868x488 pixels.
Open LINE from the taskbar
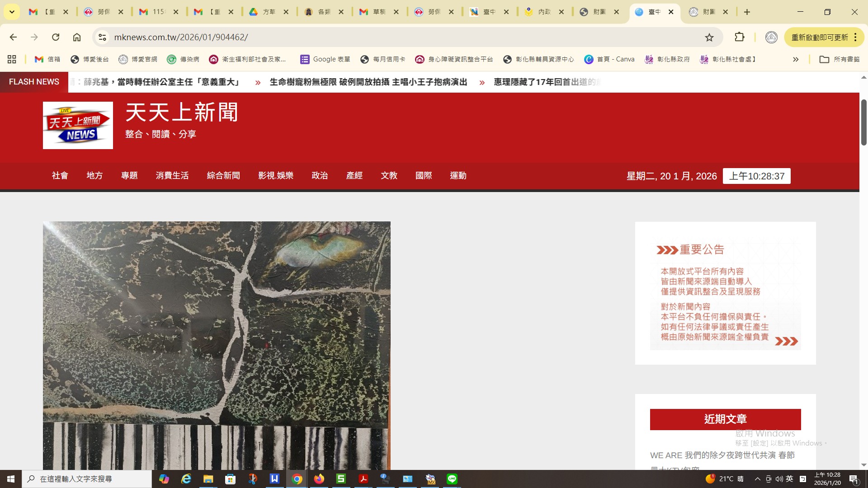(452, 479)
